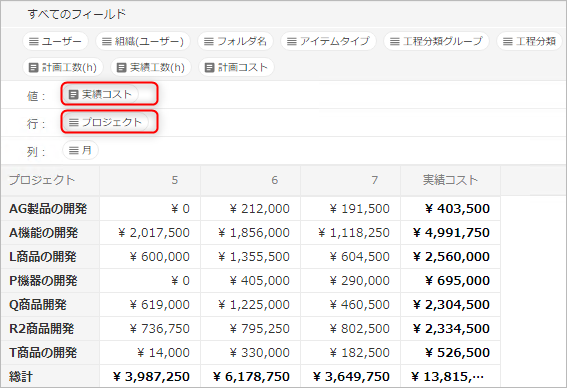Click the ユーザー field chip icon

point(34,42)
